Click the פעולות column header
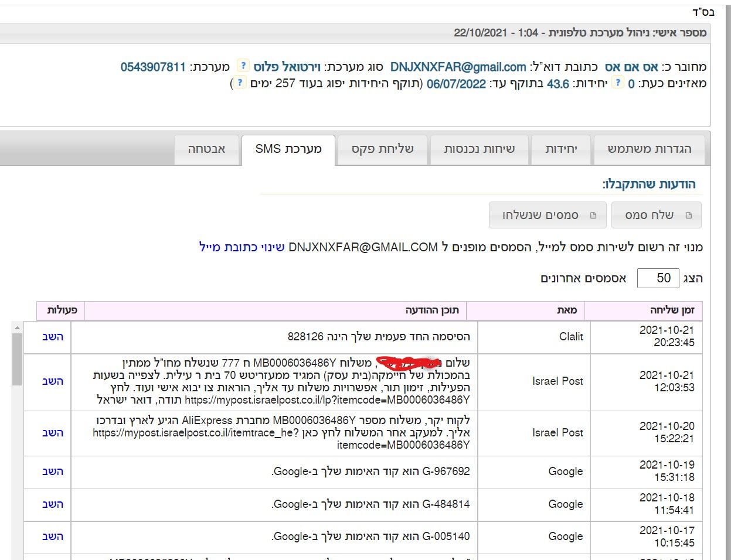Screen dimensions: 731x560 pyautogui.click(x=61, y=310)
